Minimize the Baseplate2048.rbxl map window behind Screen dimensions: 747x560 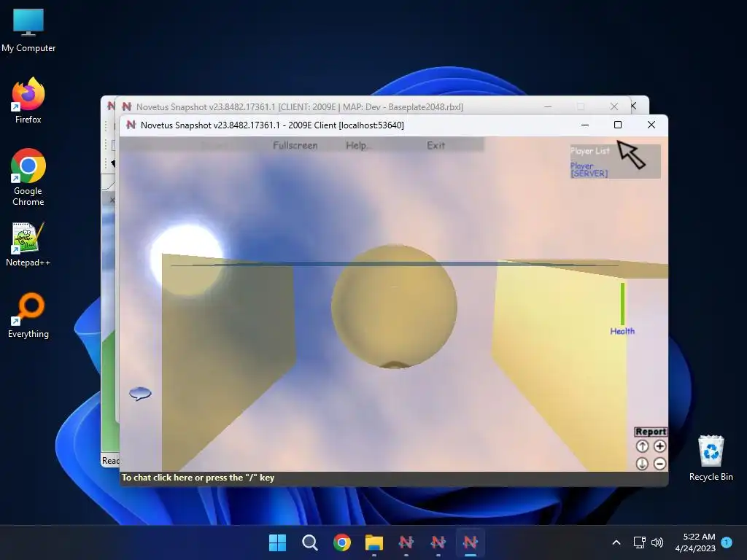click(548, 106)
